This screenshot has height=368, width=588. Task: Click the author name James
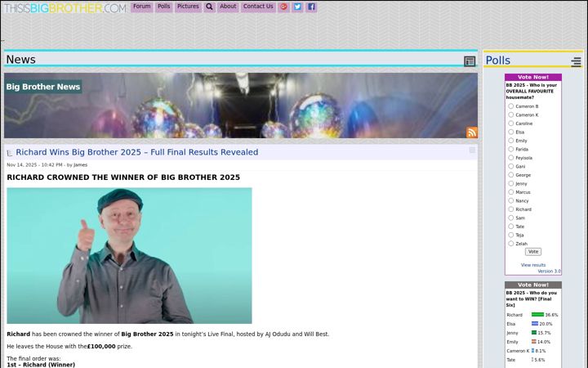tap(80, 165)
